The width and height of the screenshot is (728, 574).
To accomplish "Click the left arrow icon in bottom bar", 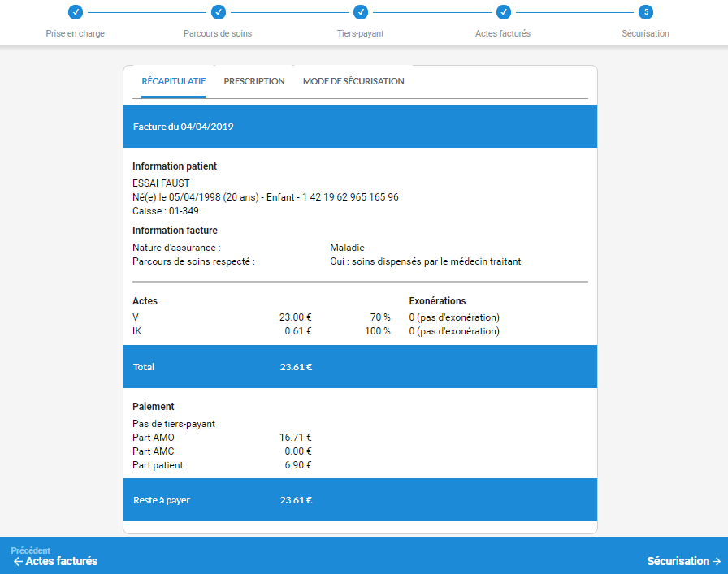I will 18,561.
